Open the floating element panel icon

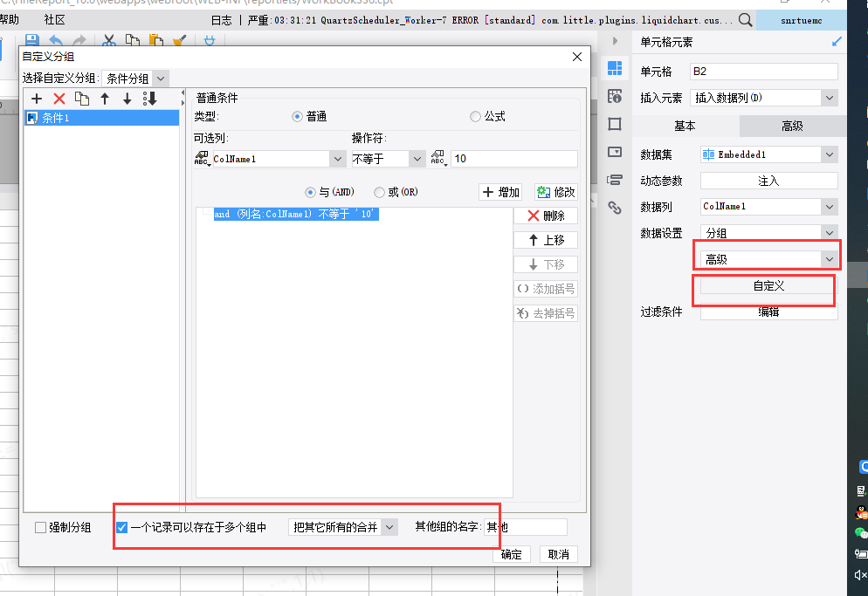coord(615,124)
